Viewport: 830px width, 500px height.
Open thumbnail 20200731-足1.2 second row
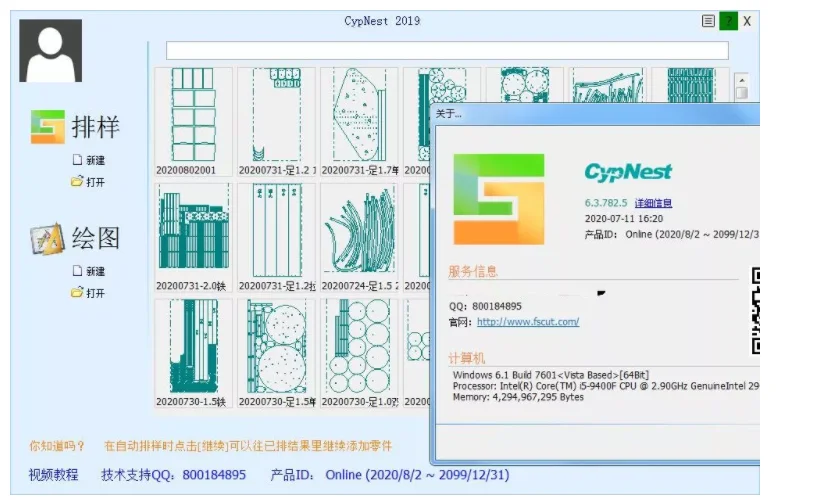pyautogui.click(x=276, y=238)
